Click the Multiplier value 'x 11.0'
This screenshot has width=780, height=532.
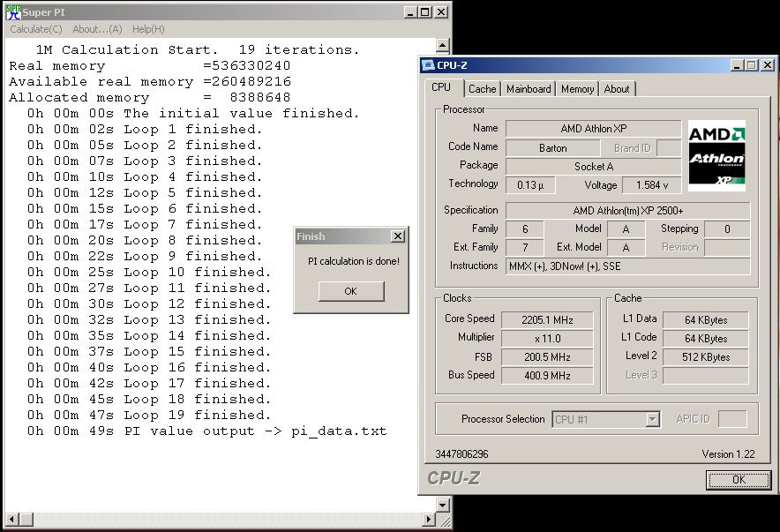[x=547, y=339]
